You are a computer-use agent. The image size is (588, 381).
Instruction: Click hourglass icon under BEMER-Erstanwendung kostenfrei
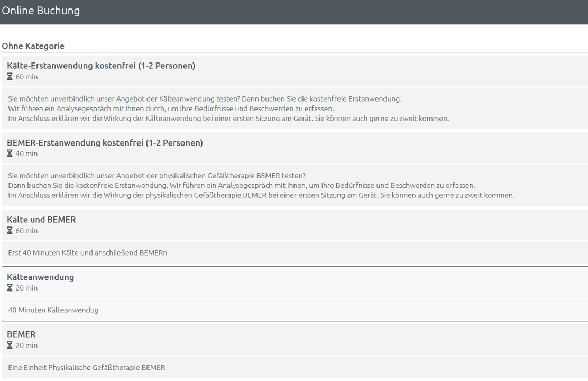point(10,153)
